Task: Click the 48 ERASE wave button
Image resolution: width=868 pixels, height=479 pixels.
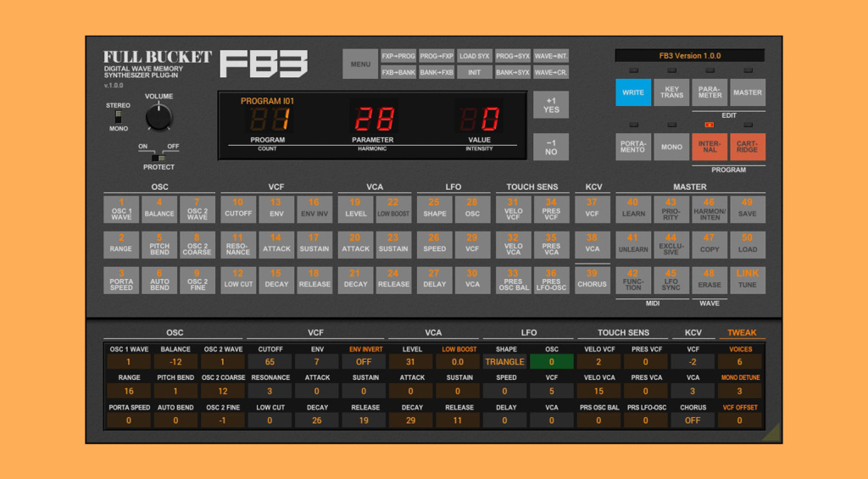Action: pyautogui.click(x=709, y=281)
